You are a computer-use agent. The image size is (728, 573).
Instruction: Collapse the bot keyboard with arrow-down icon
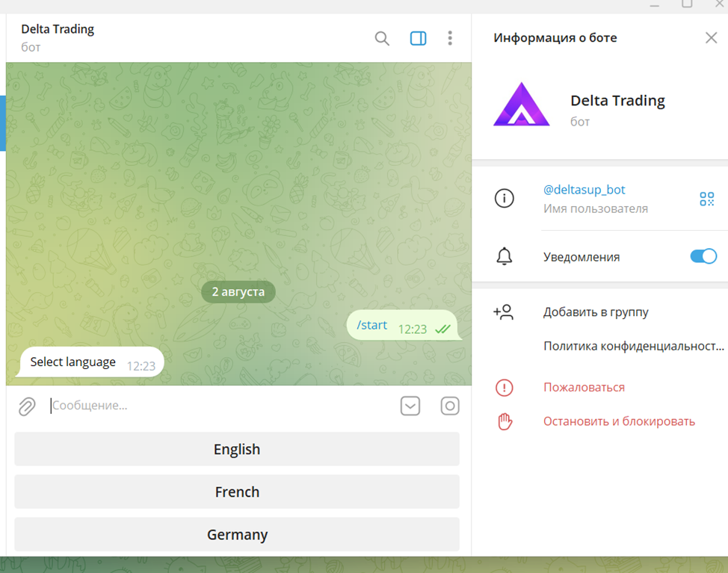[x=410, y=406]
